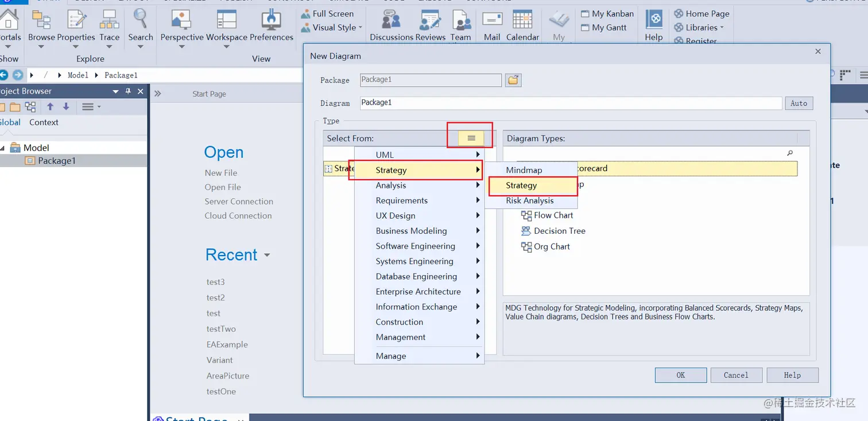Click the folder icon beside the Package field
This screenshot has height=421, width=868.
pos(513,80)
